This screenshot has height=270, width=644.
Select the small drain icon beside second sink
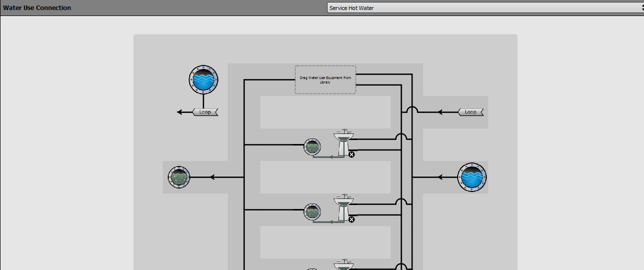pyautogui.click(x=312, y=212)
